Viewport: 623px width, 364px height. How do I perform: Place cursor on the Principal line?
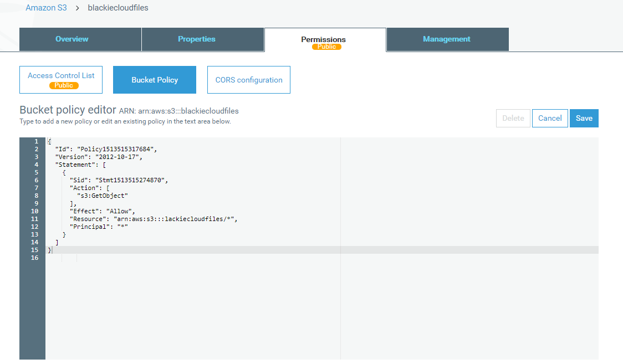tap(99, 227)
